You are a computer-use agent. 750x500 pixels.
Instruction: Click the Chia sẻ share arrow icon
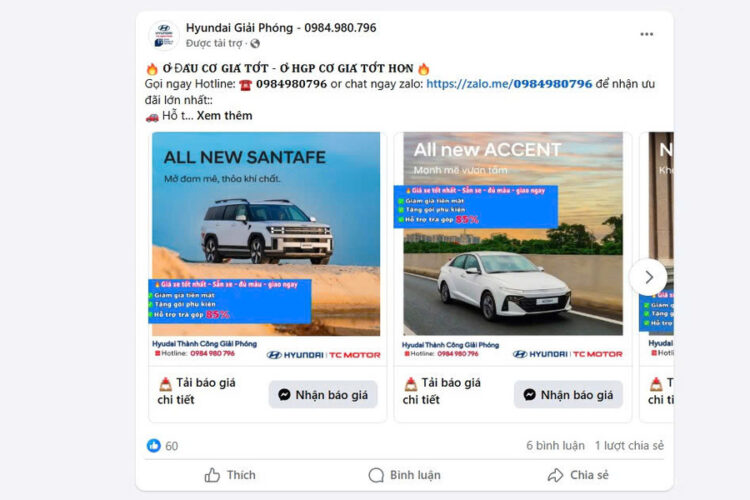click(555, 475)
